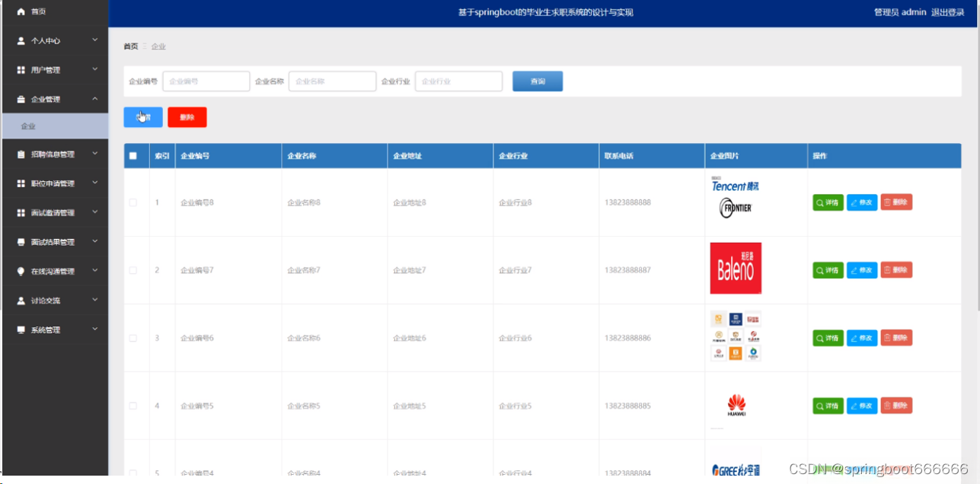The height and width of the screenshot is (484, 980).
Task: Click the lightbulb icon of 在线沟通管理
Action: [x=21, y=271]
